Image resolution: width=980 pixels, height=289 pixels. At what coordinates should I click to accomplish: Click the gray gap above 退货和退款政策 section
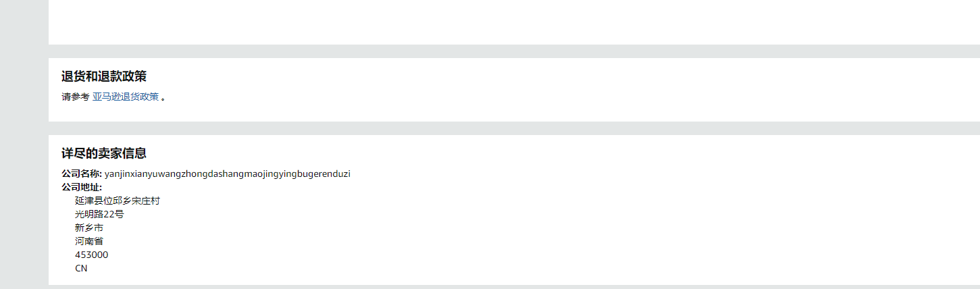[x=513, y=51]
